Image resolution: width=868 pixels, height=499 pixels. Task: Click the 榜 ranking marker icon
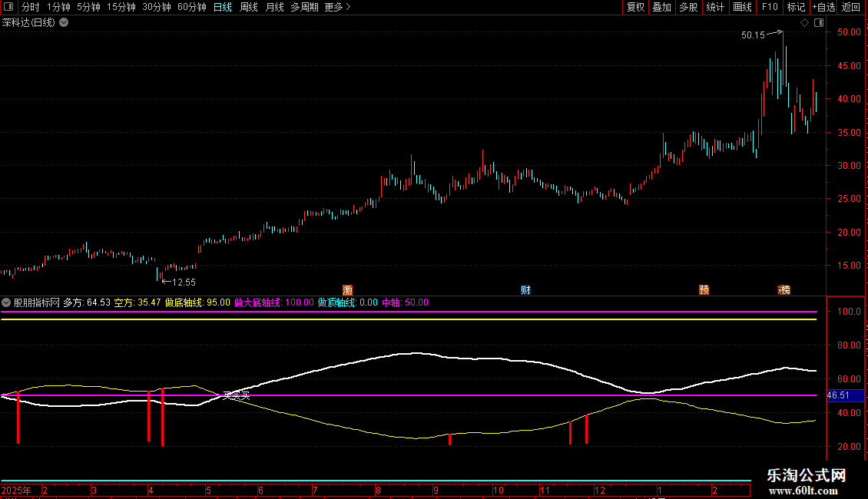click(784, 290)
